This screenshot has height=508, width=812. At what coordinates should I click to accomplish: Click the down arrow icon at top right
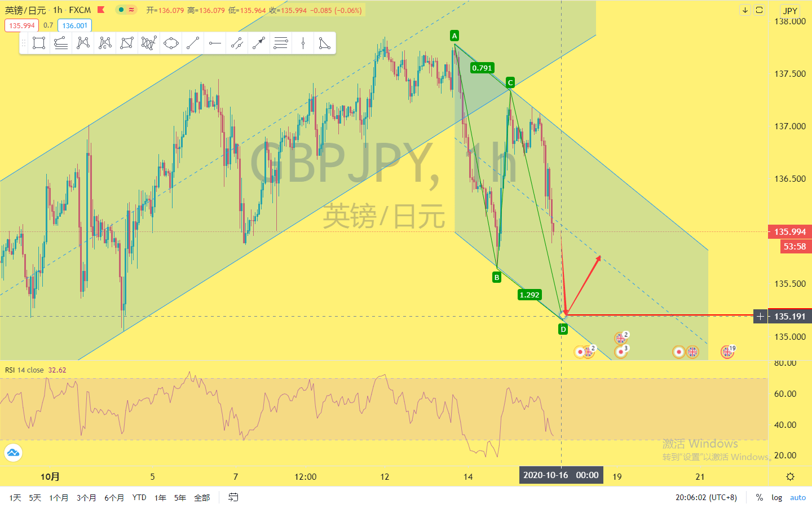[x=745, y=10]
